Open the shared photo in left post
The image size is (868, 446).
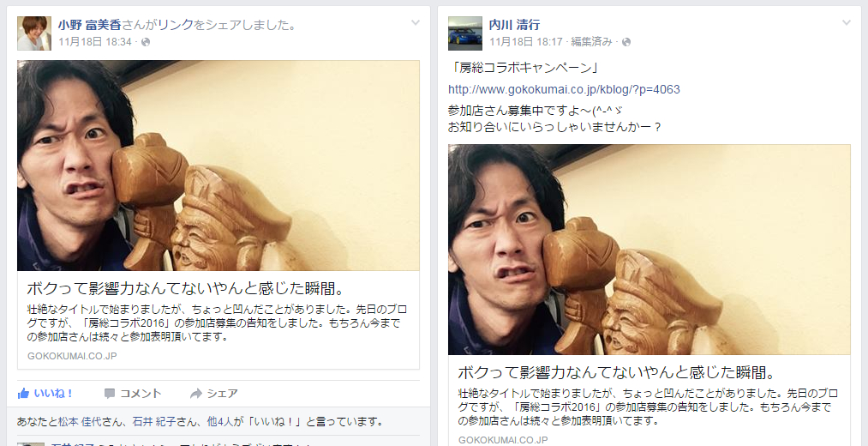pyautogui.click(x=218, y=165)
